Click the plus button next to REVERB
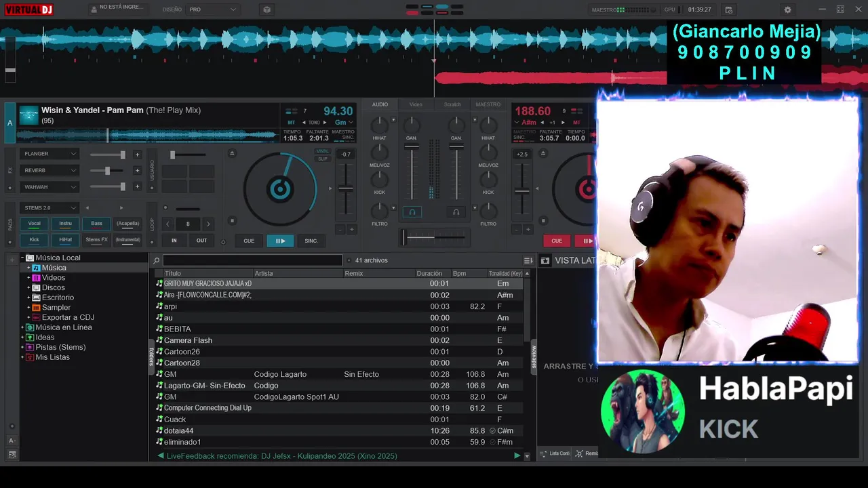Viewport: 868px width, 488px height. 137,171
